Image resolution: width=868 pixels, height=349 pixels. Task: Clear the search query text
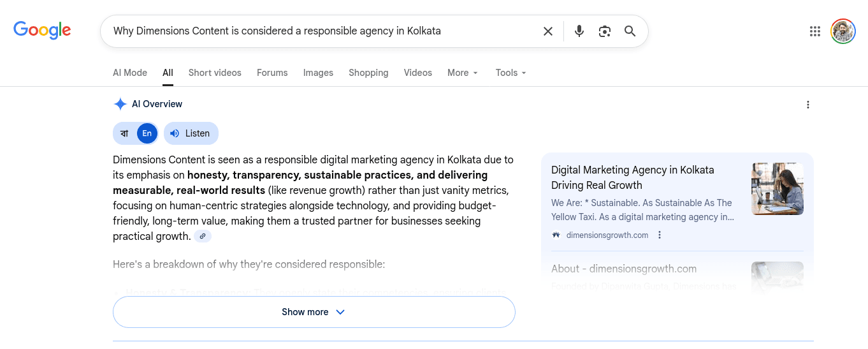547,31
